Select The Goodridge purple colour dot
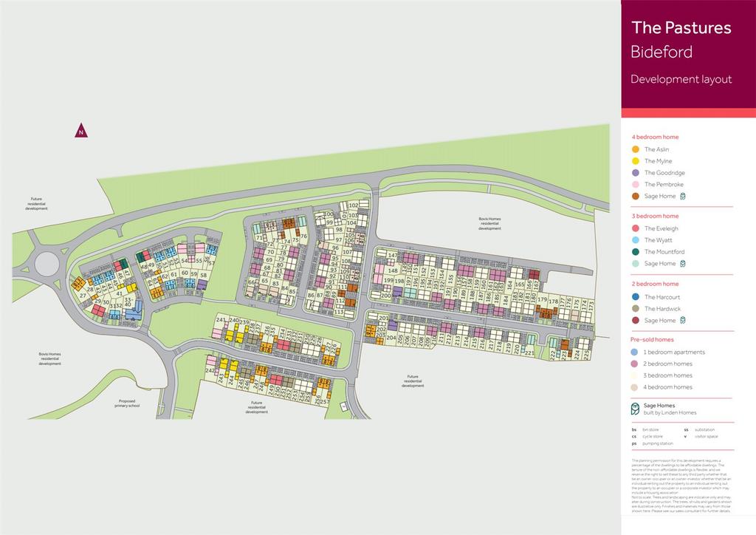The width and height of the screenshot is (756, 535). 636,173
